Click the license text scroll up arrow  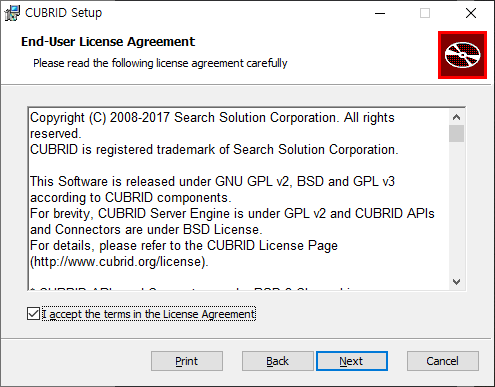[456, 117]
